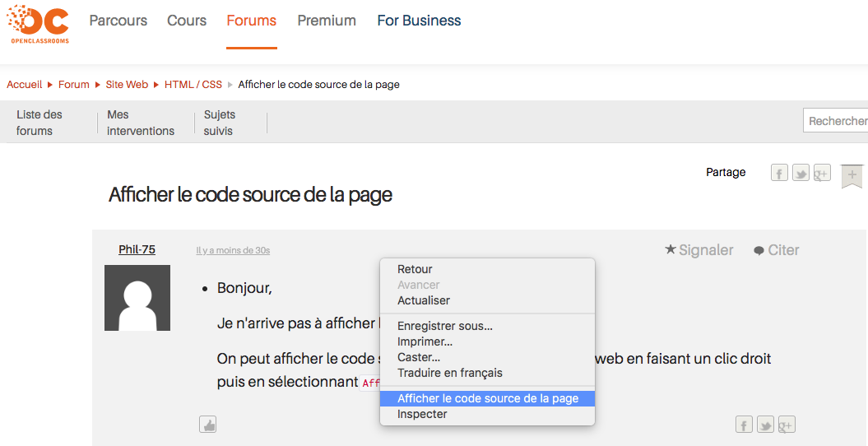Bookmark this topic with the ribbon icon
The height and width of the screenshot is (446, 868).
pyautogui.click(x=852, y=175)
